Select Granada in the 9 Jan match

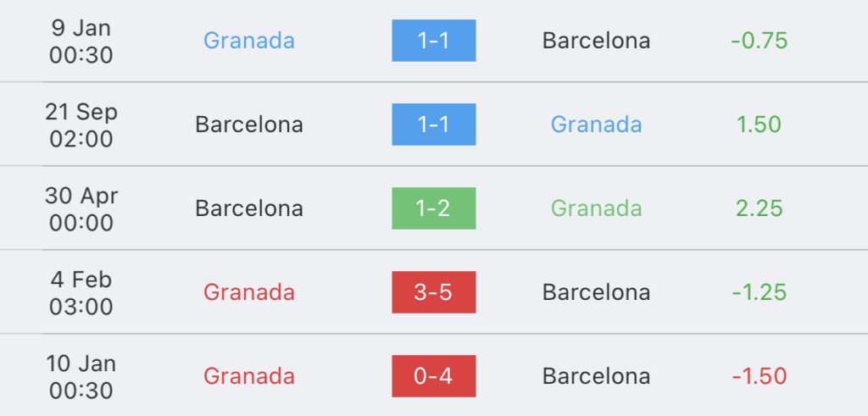(x=249, y=41)
